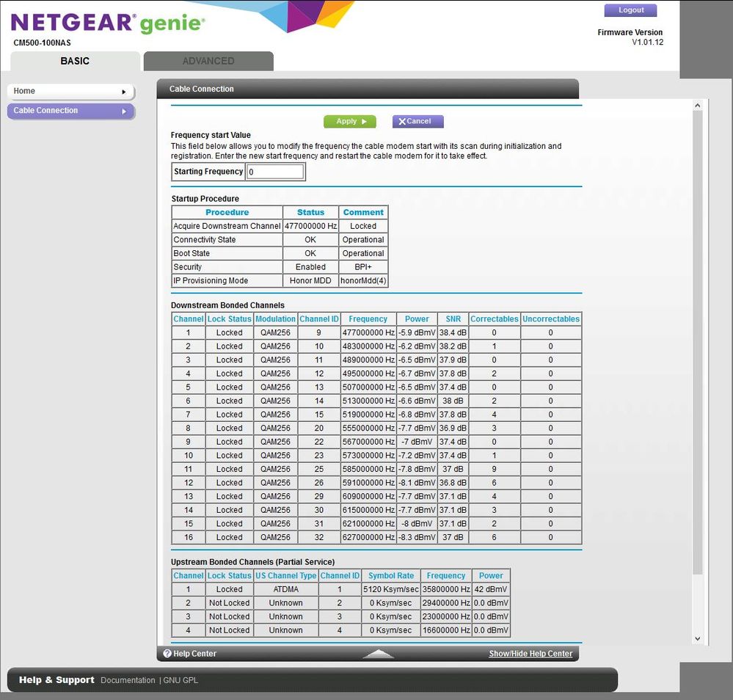The width and height of the screenshot is (733, 700).
Task: Click the IP Provisioning Mode cell
Action: 227,280
